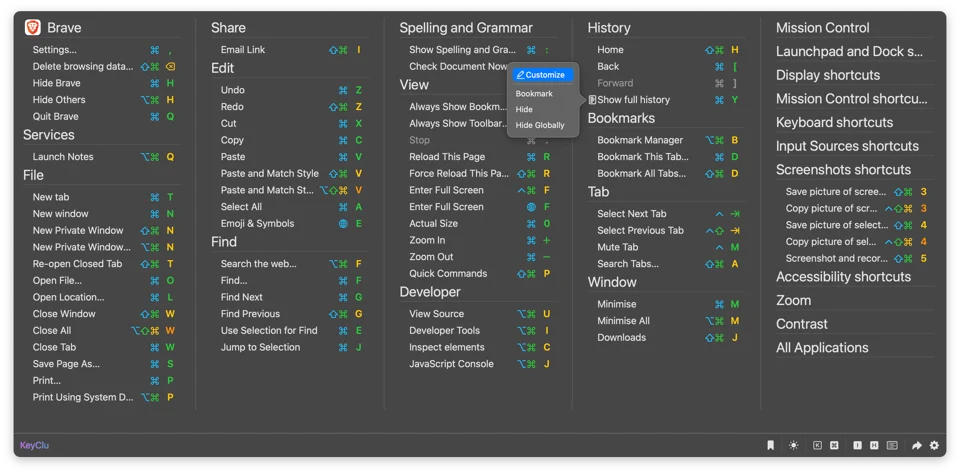The height and width of the screenshot is (473, 960).
Task: Click the share arrow icon
Action: coord(917,445)
